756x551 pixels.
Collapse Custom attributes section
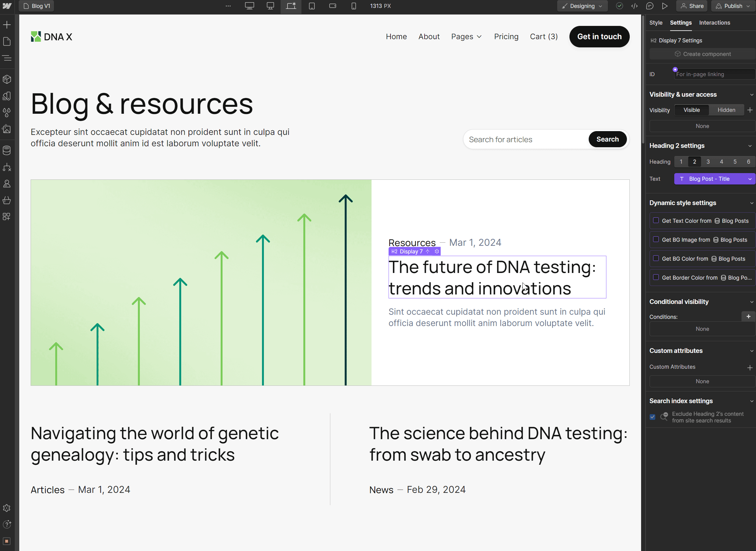coord(752,351)
